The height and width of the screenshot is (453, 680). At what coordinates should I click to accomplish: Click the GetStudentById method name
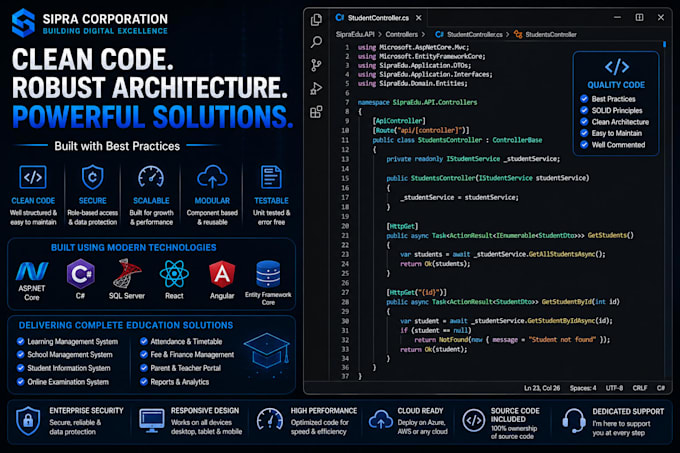[566, 302]
